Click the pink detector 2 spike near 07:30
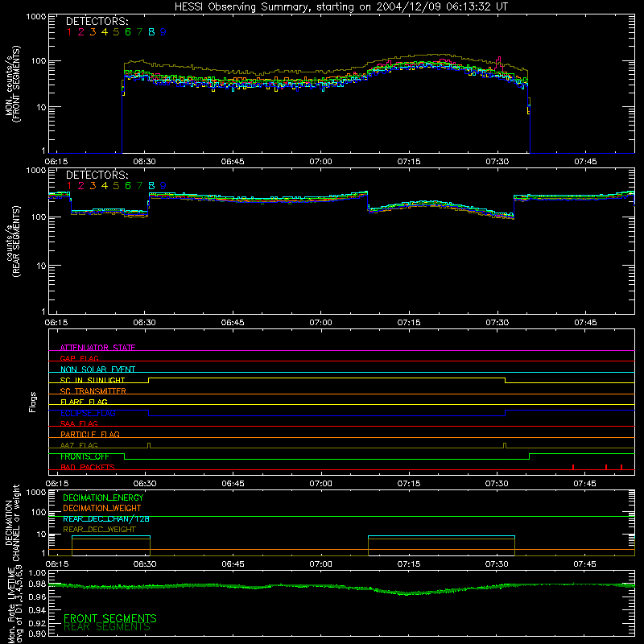Viewport: 644px width, 644px height. coord(498,63)
